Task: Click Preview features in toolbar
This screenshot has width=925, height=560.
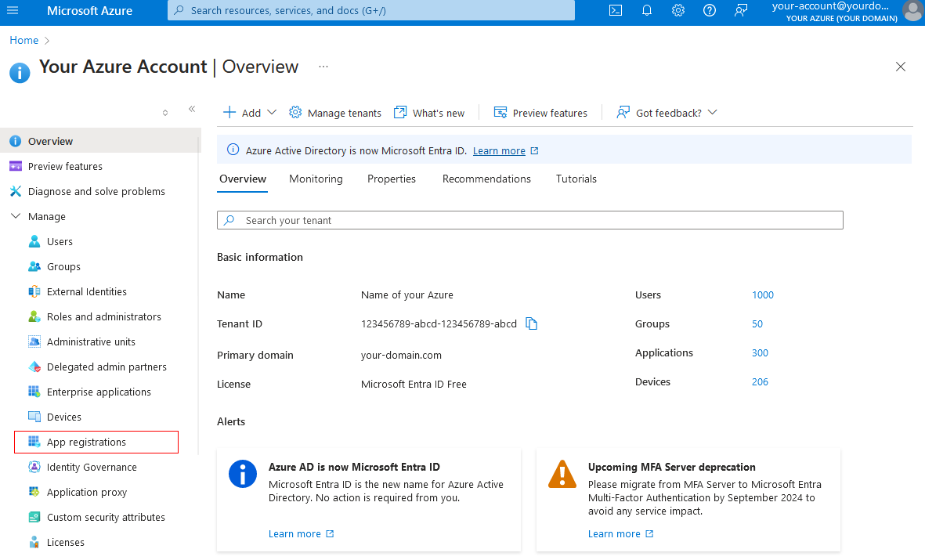Action: pos(540,113)
